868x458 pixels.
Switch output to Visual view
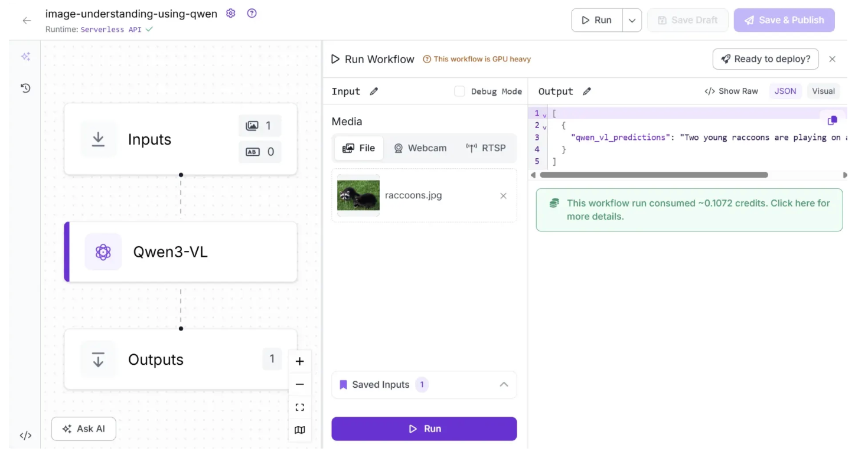click(x=823, y=91)
